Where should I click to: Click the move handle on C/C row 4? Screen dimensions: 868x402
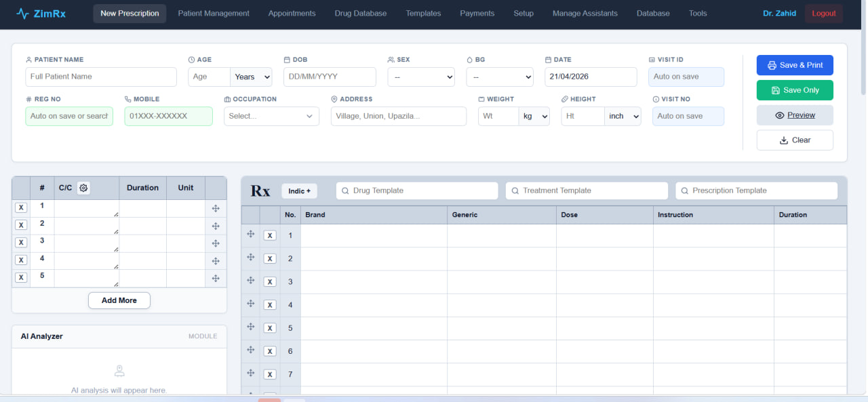(216, 260)
